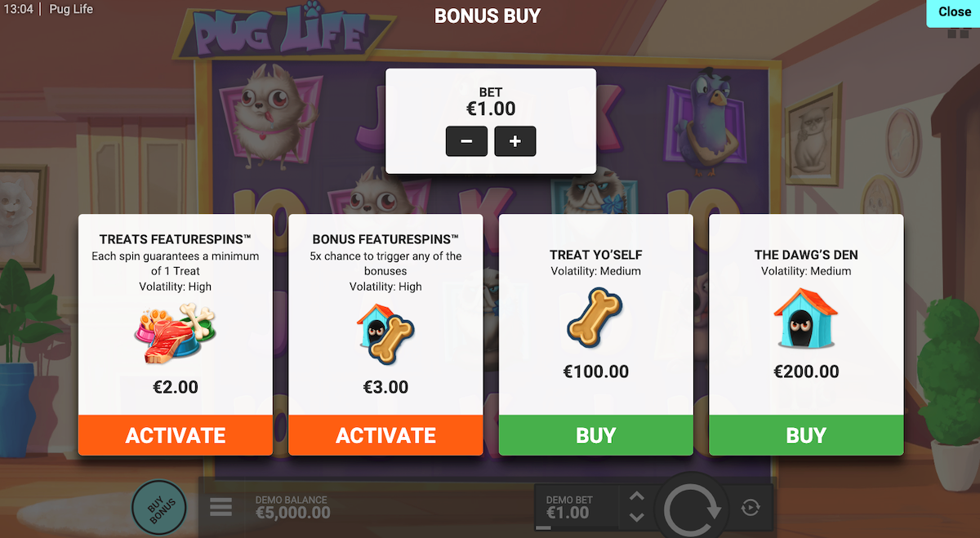Click the minus button to decrease bet

coord(466,141)
